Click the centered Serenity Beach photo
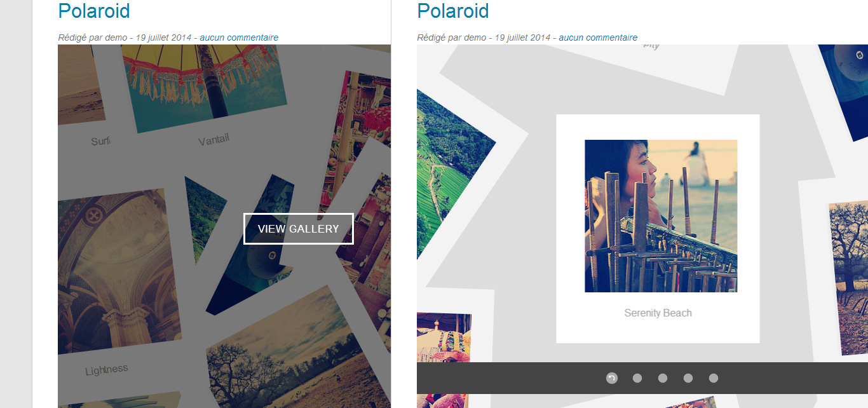 pyautogui.click(x=661, y=216)
